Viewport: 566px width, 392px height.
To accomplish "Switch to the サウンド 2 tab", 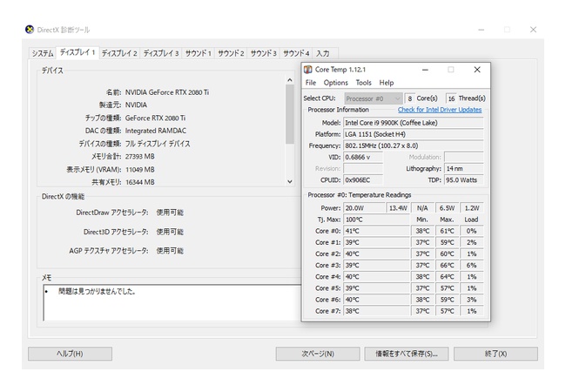I will (x=231, y=53).
